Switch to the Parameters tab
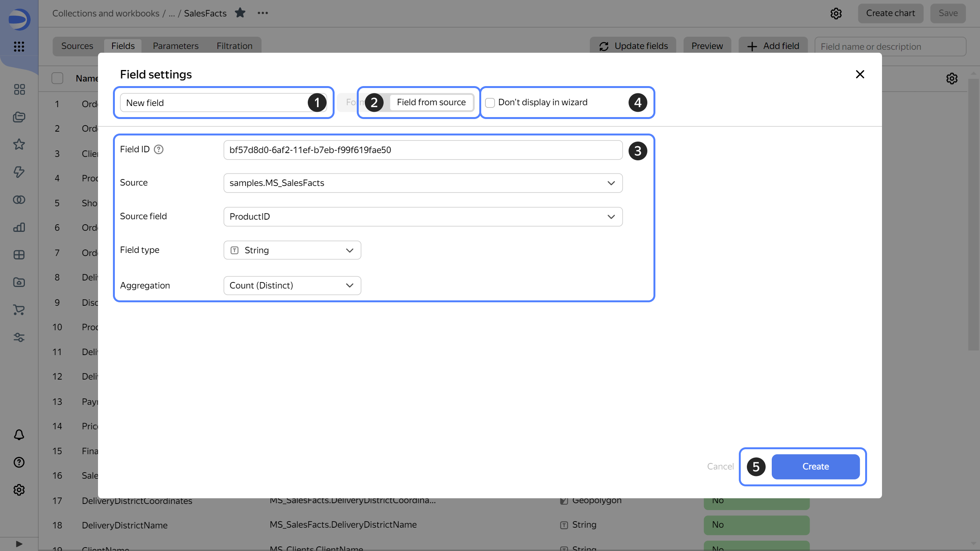980x551 pixels. tap(175, 46)
